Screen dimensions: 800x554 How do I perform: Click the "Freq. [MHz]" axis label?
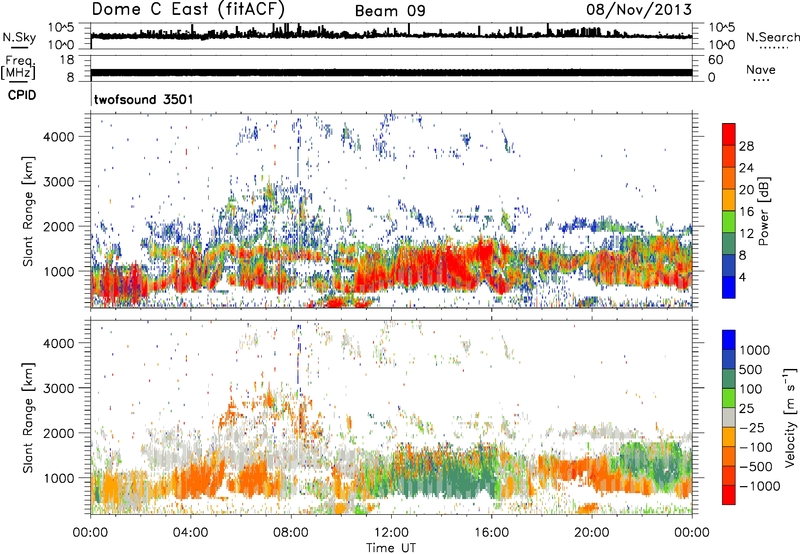(18, 68)
